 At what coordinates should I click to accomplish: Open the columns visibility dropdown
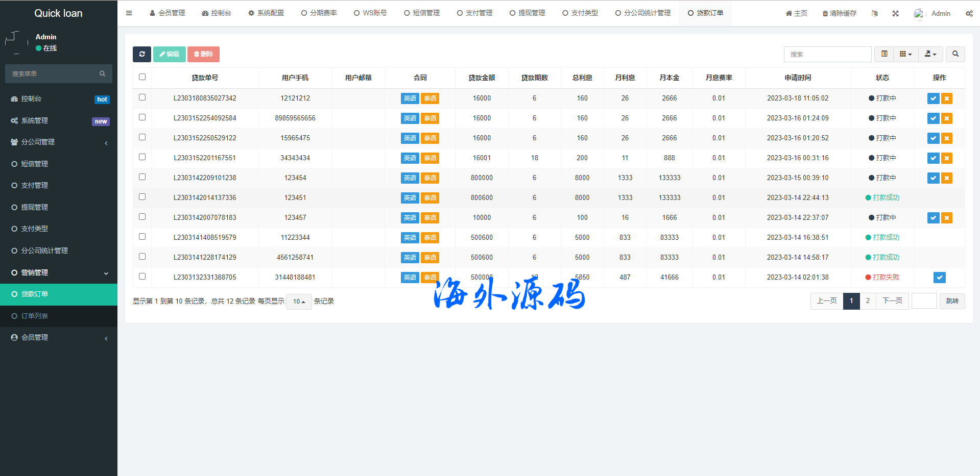click(905, 54)
